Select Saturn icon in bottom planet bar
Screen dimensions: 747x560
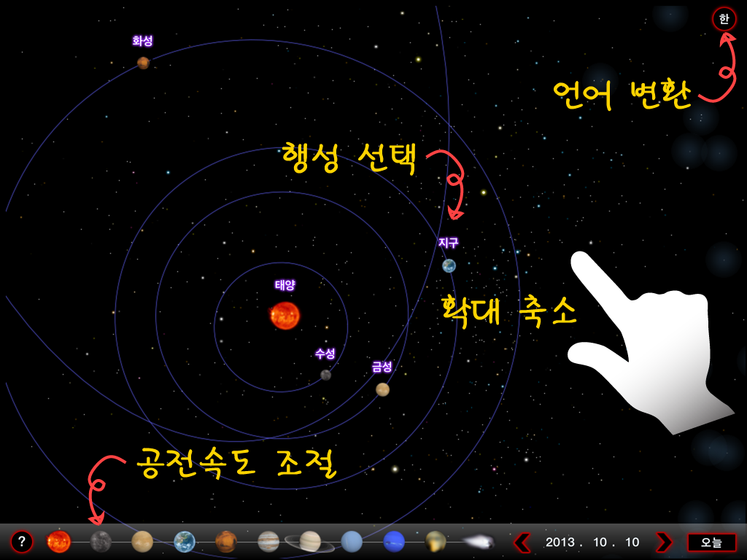310,542
